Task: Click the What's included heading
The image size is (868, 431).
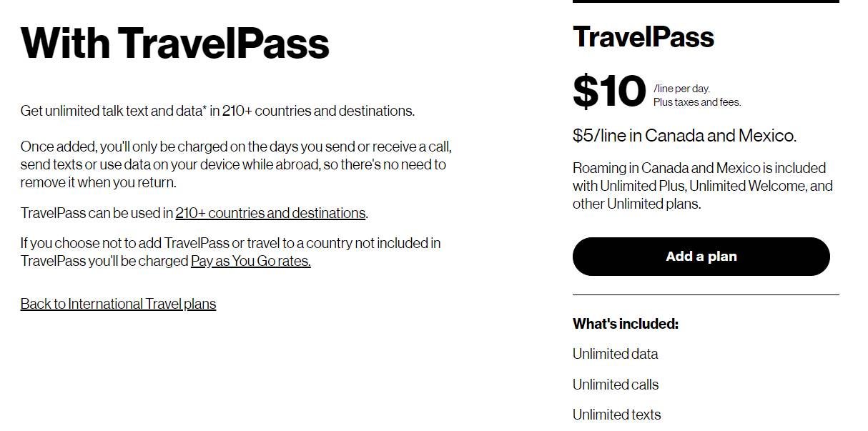Action: point(625,324)
